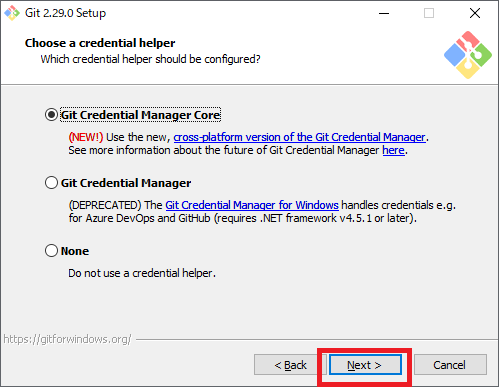The width and height of the screenshot is (499, 387).
Task: Close the Git Setup window
Action: 475,13
